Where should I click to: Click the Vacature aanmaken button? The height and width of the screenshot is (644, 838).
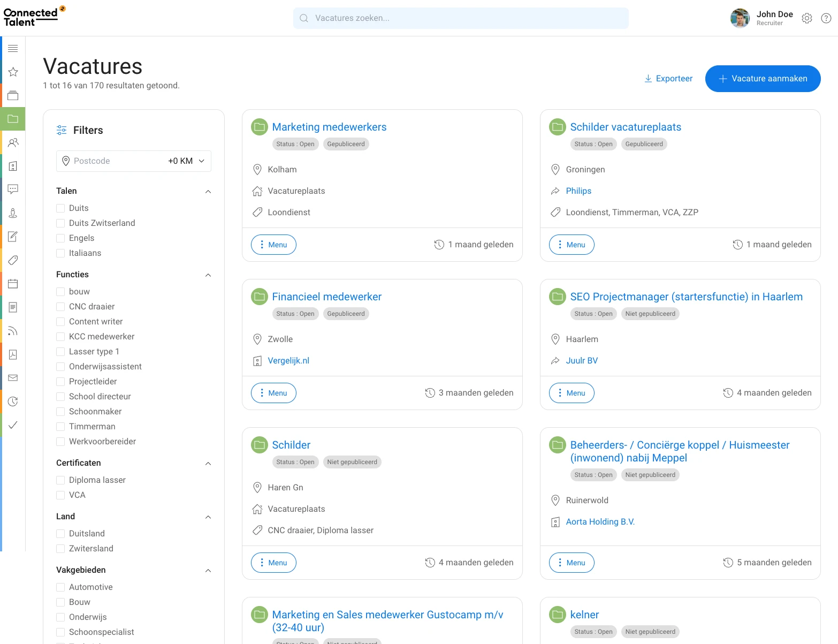763,78
